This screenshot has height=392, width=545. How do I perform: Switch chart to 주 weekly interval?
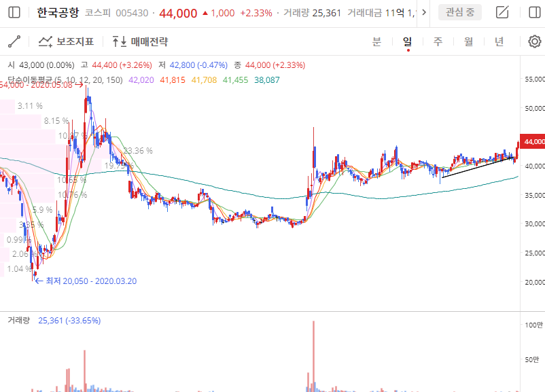click(438, 41)
